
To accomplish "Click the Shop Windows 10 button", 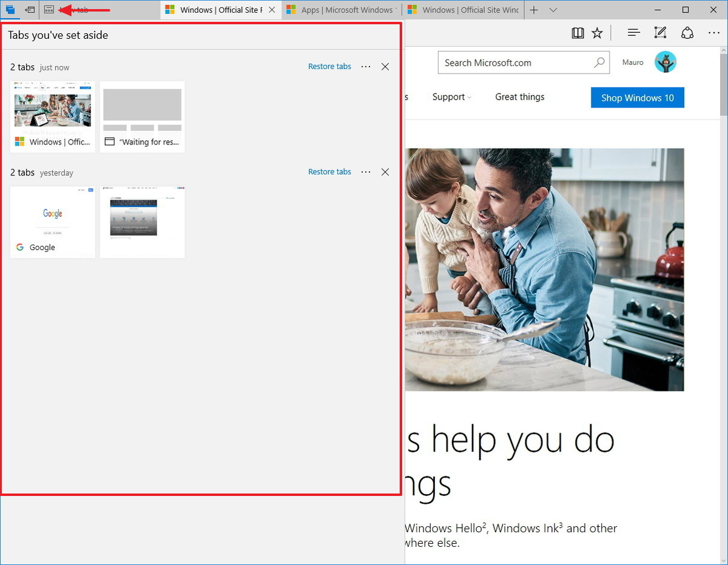I will (637, 97).
